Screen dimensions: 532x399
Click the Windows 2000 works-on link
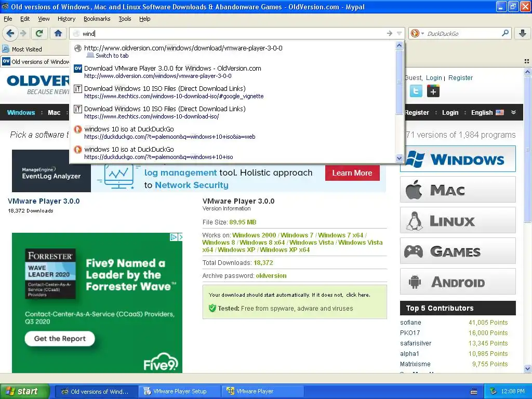coord(254,235)
